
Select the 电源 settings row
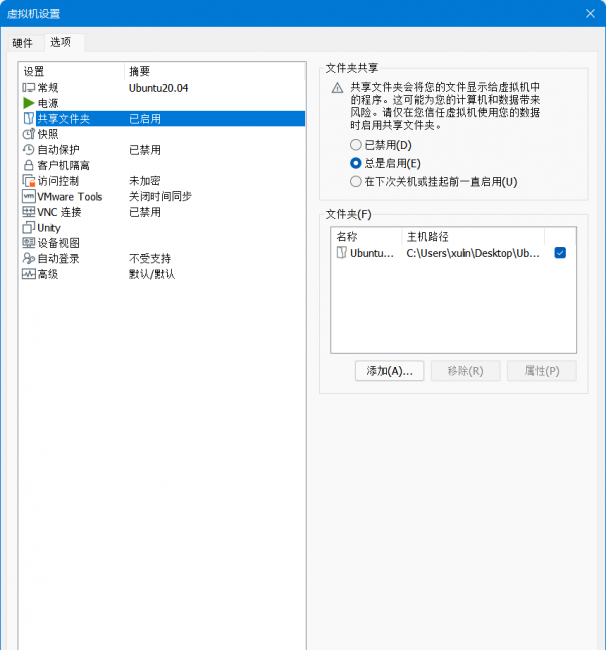tap(163, 103)
